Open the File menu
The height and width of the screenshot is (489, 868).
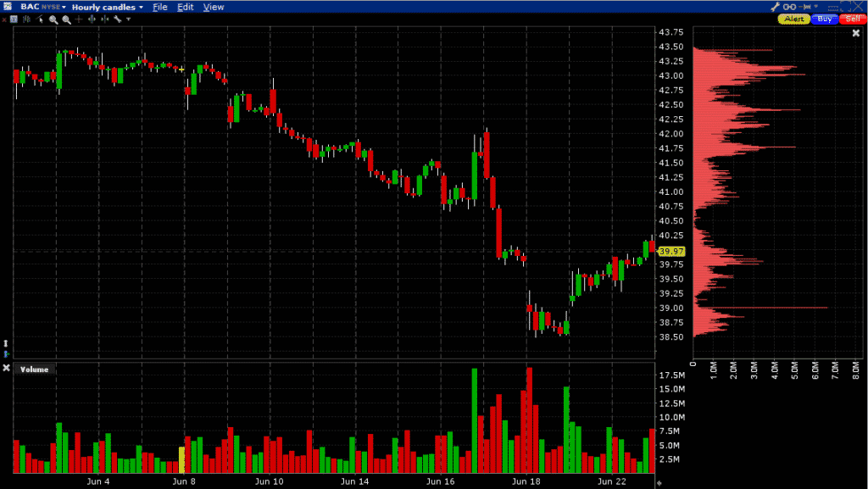click(x=160, y=7)
